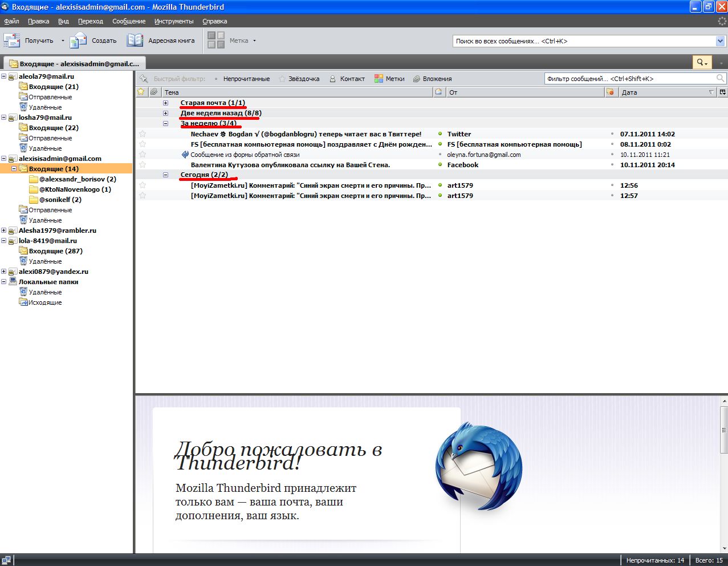The image size is (728, 566).
Task: Click the read-status column header icon
Action: (x=439, y=92)
